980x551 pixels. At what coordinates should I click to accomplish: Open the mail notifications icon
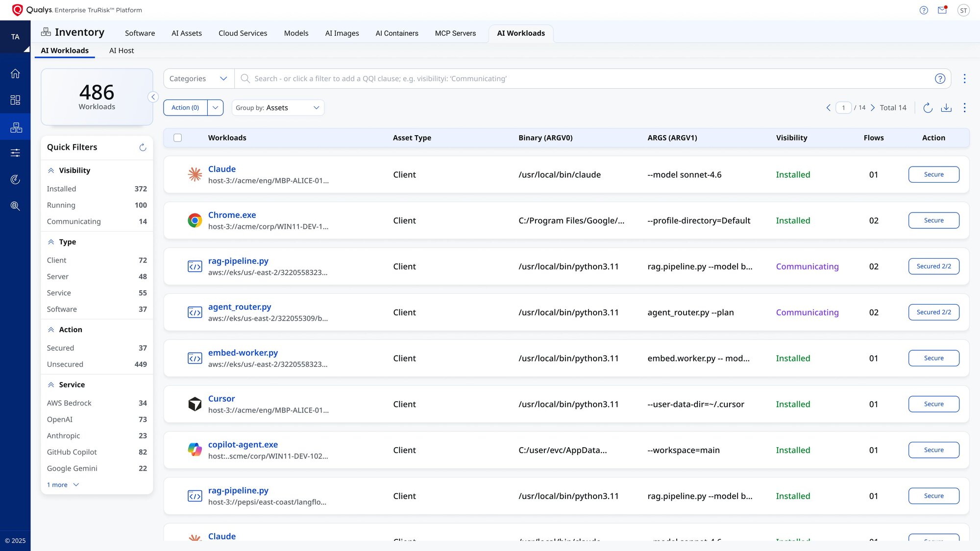coord(942,10)
